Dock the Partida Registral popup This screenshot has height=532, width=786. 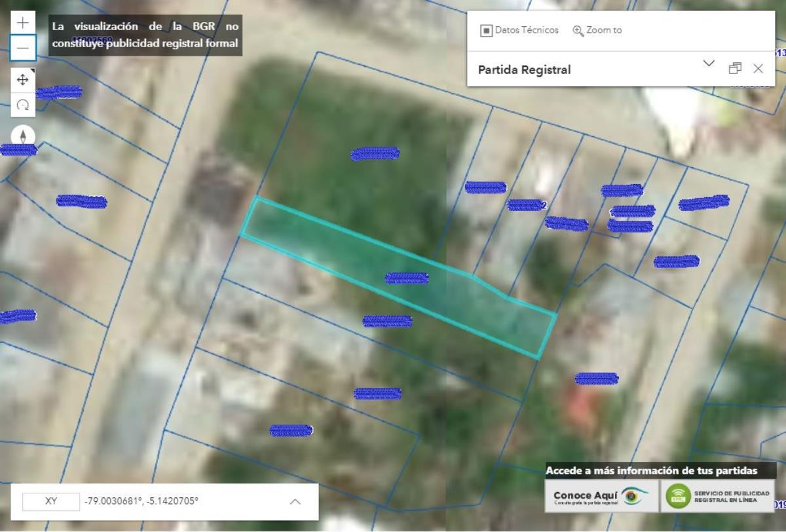pyautogui.click(x=735, y=69)
